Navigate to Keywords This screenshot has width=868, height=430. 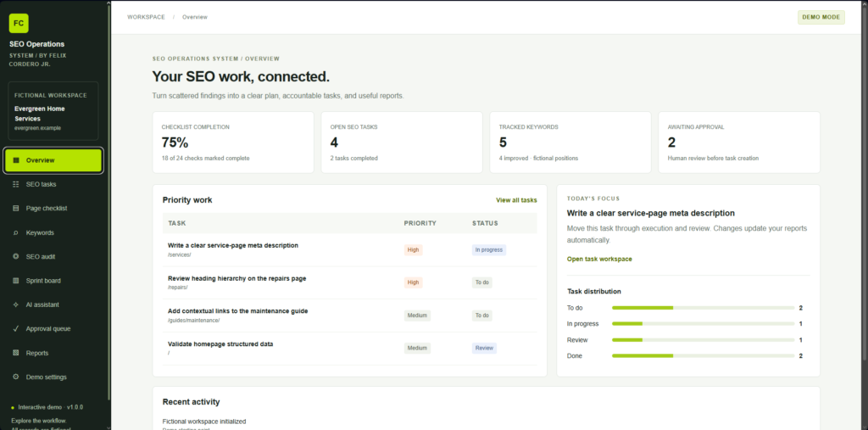(x=53, y=232)
